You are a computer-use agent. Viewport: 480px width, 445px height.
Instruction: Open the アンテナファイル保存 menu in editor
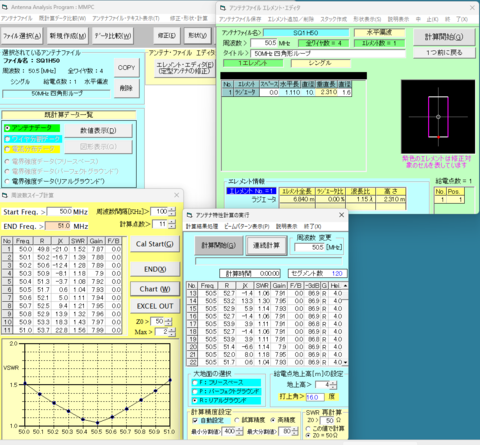point(240,19)
